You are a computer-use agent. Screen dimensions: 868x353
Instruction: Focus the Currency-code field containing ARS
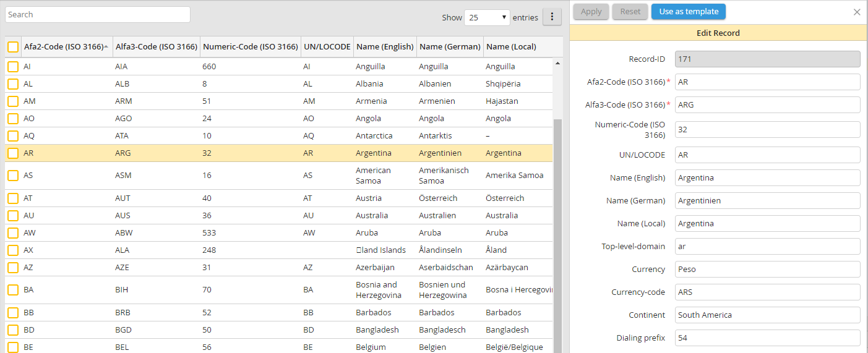[x=767, y=292]
